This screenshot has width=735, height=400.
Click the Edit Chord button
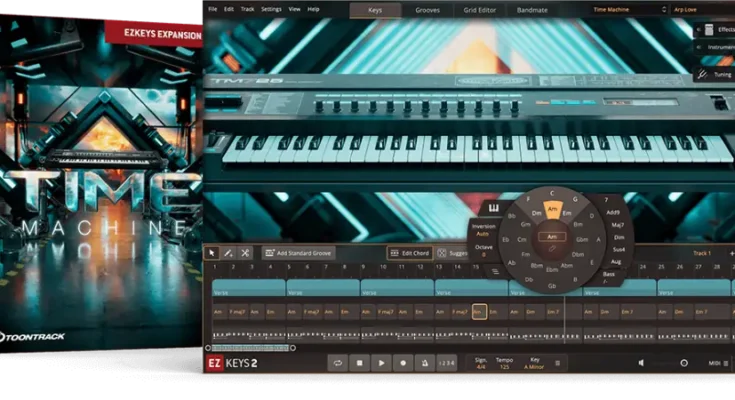pyautogui.click(x=409, y=253)
